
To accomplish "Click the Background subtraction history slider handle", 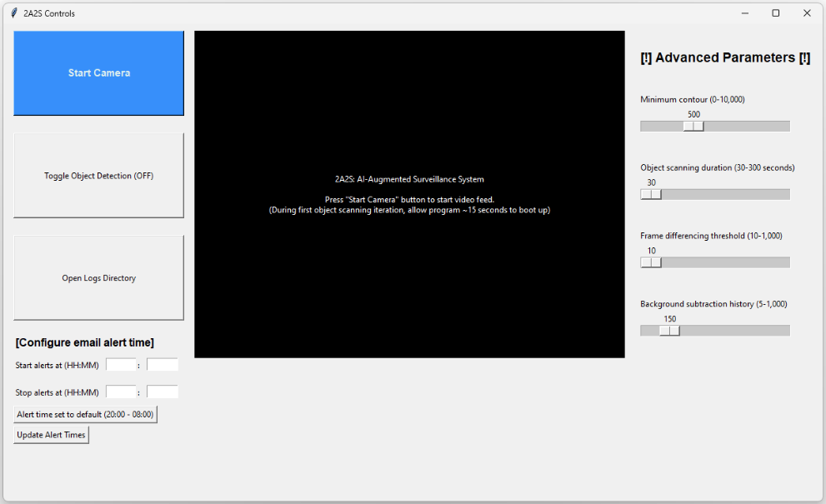I will 669,331.
